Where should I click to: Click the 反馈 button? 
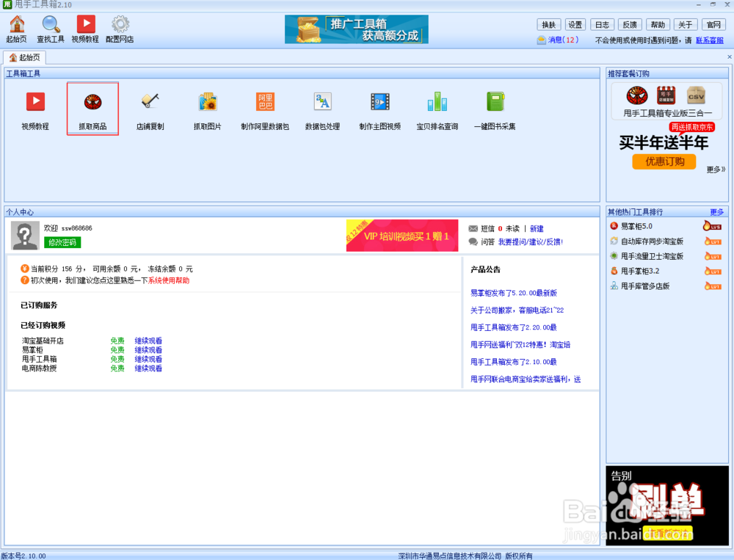[630, 25]
